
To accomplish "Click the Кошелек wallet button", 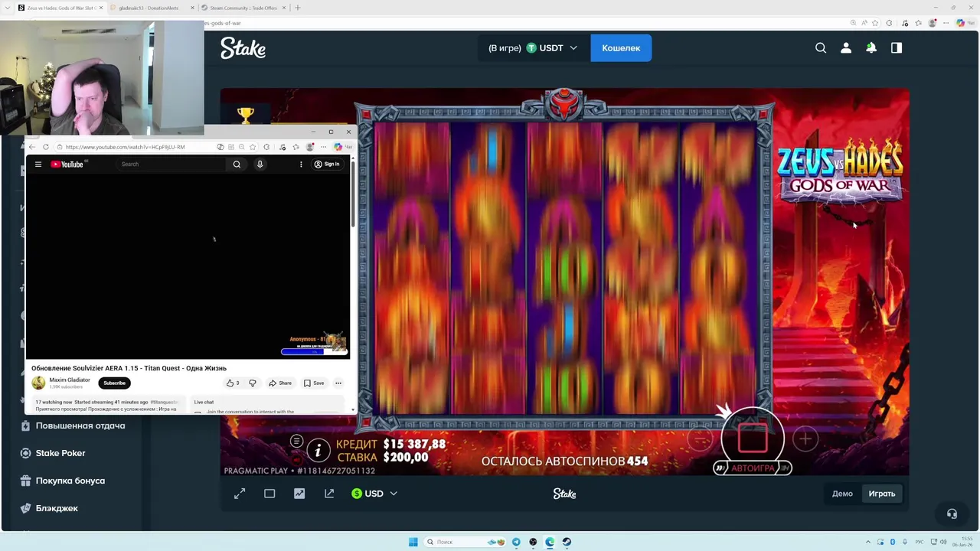I will coord(621,47).
